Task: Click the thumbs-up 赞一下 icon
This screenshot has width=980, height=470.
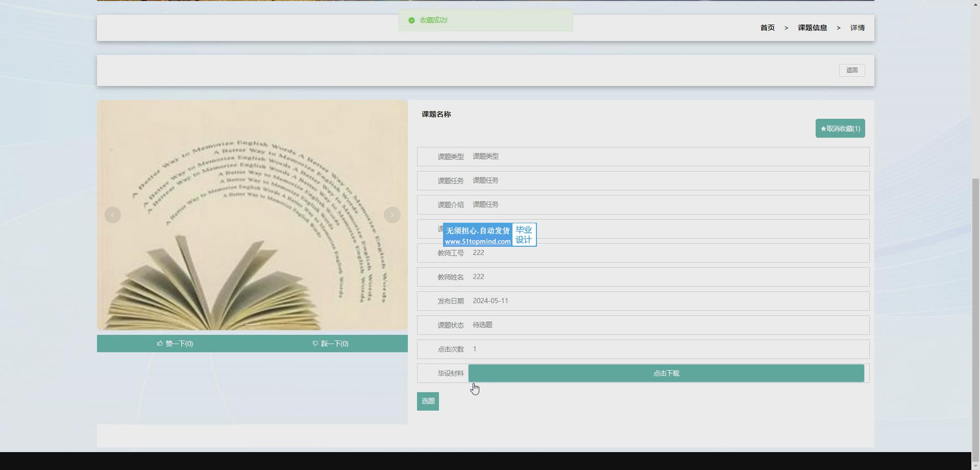Action: coord(160,343)
